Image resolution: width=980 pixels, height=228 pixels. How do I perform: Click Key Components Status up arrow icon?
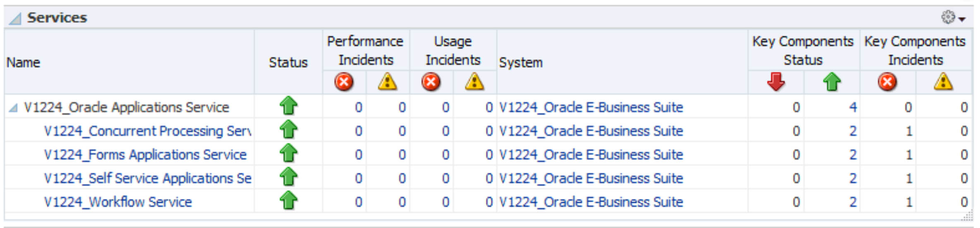(832, 82)
